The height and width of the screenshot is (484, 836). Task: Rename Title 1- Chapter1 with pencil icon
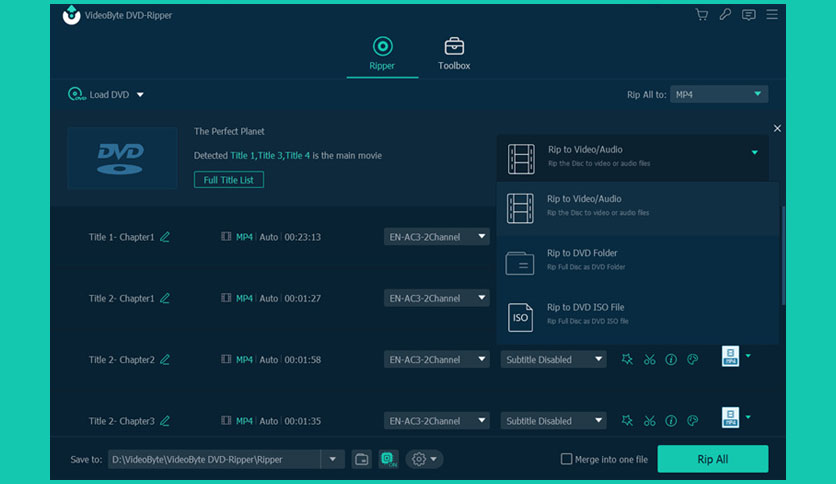pos(165,237)
